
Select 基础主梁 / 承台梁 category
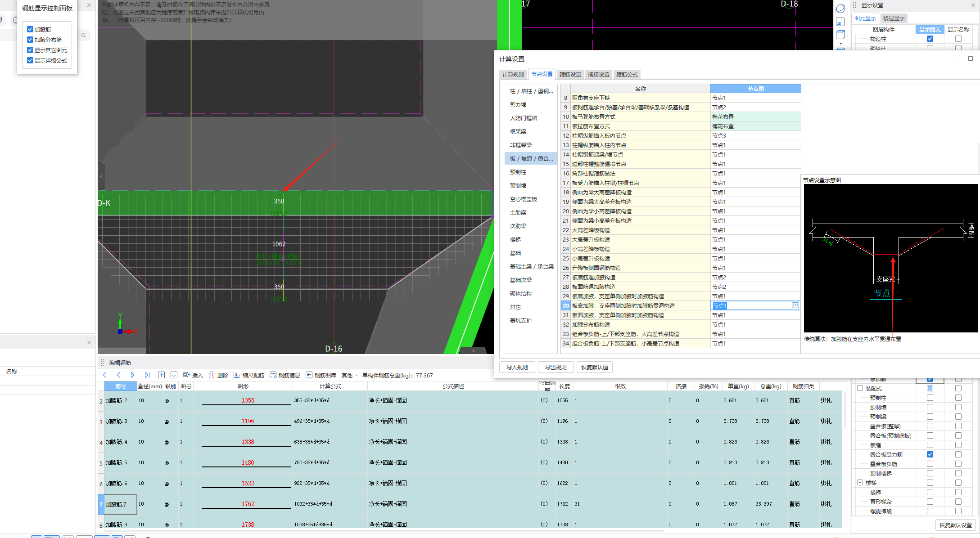[532, 266]
